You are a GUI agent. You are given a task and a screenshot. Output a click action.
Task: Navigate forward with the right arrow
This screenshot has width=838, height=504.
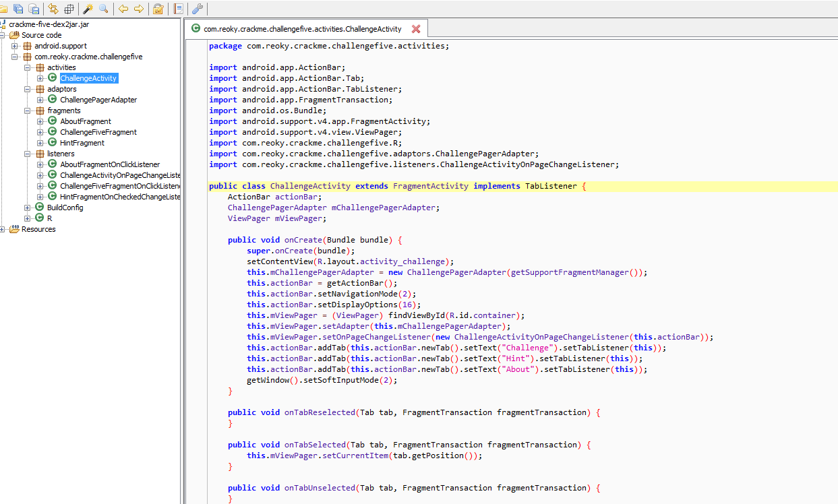138,9
